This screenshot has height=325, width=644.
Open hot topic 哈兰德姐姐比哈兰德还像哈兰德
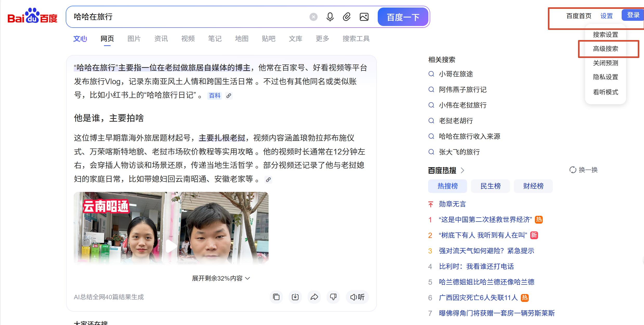(x=487, y=282)
